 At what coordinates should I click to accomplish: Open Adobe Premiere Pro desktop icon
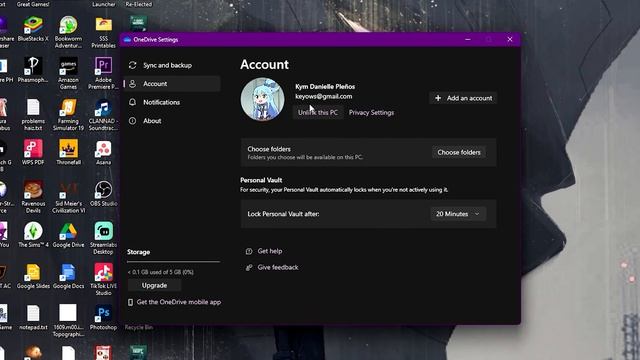coord(104,73)
